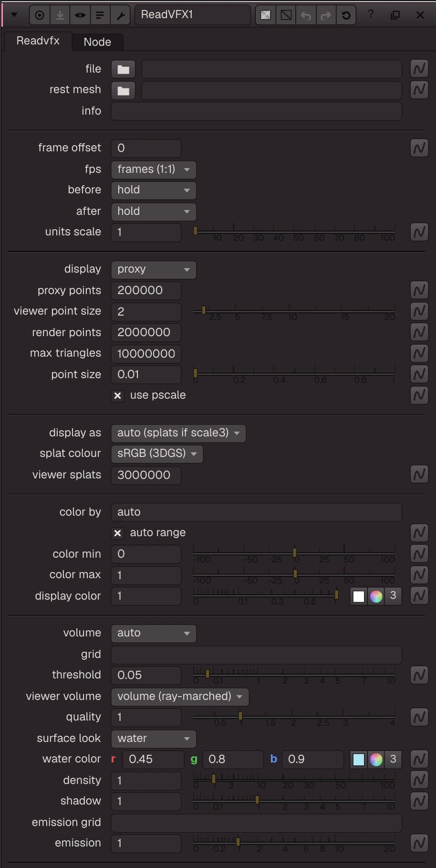Open animation menu for threshold
Screen dimensions: 436x868
tap(419, 675)
